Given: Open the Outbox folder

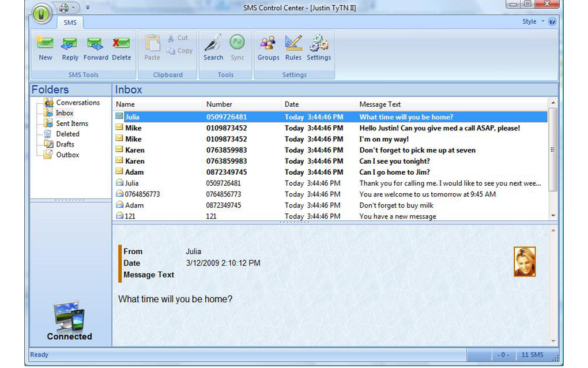Looking at the screenshot, I should [67, 155].
